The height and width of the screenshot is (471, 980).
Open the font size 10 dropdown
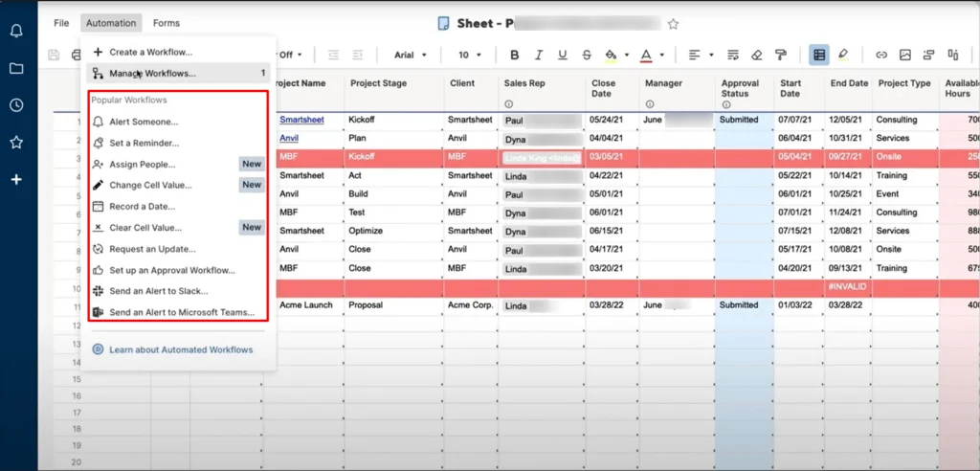pos(470,56)
